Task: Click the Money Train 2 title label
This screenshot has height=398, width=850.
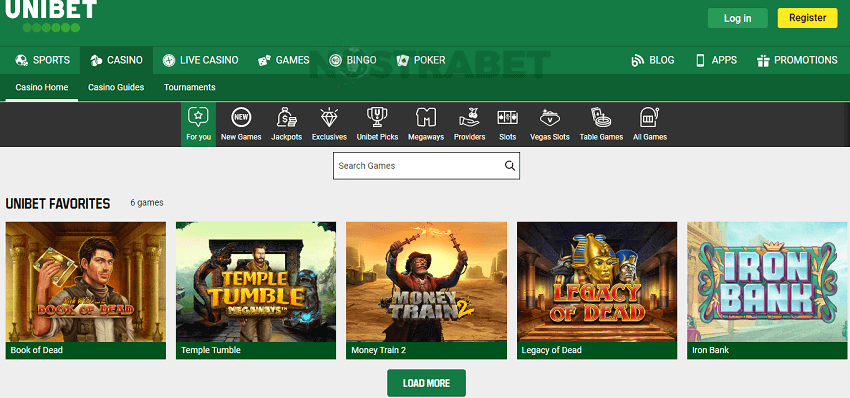Action: tap(378, 350)
